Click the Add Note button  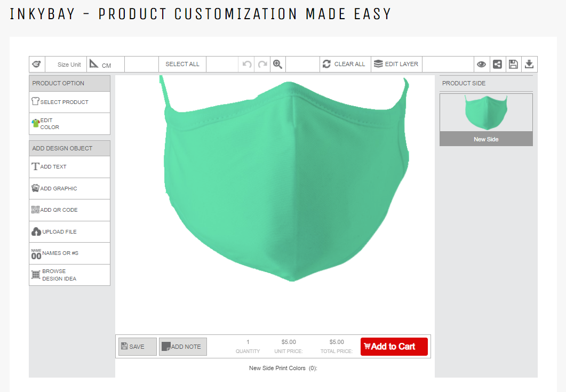coord(183,347)
